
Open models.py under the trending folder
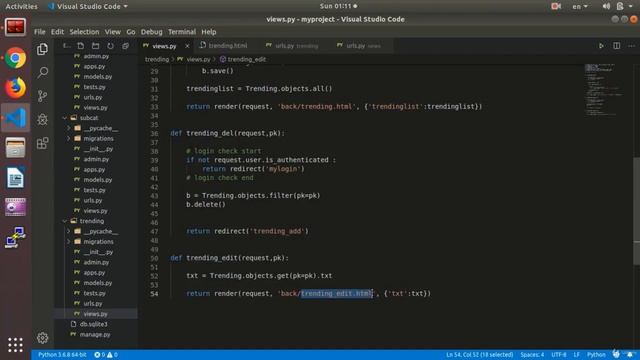pyautogui.click(x=98, y=283)
